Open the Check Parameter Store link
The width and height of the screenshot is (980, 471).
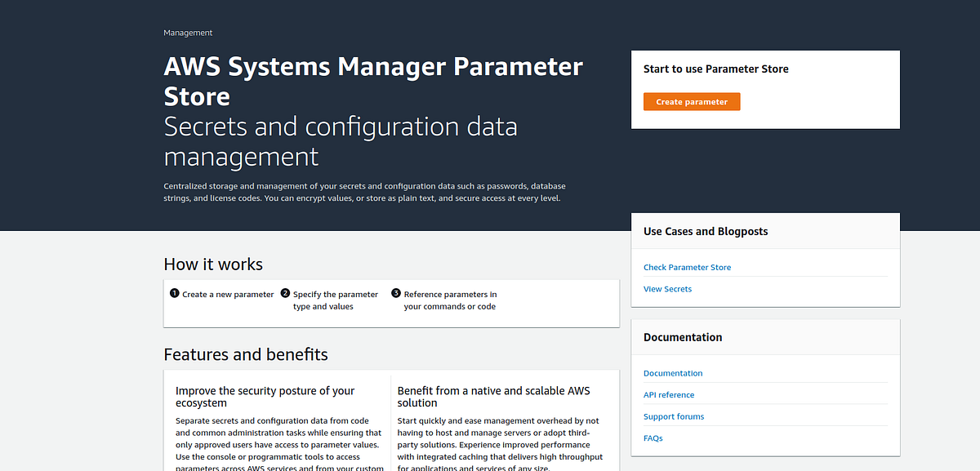point(687,267)
